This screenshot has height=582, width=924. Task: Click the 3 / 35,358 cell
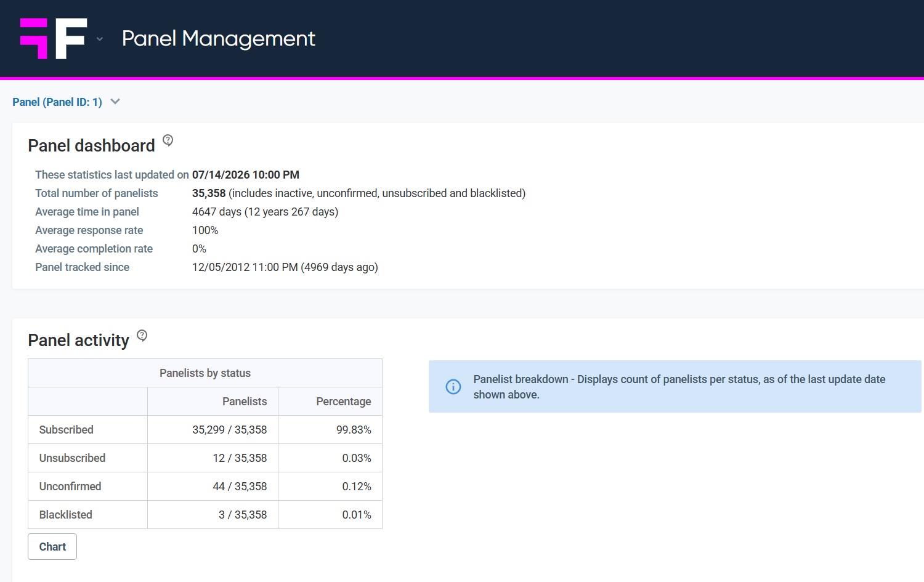(213, 515)
